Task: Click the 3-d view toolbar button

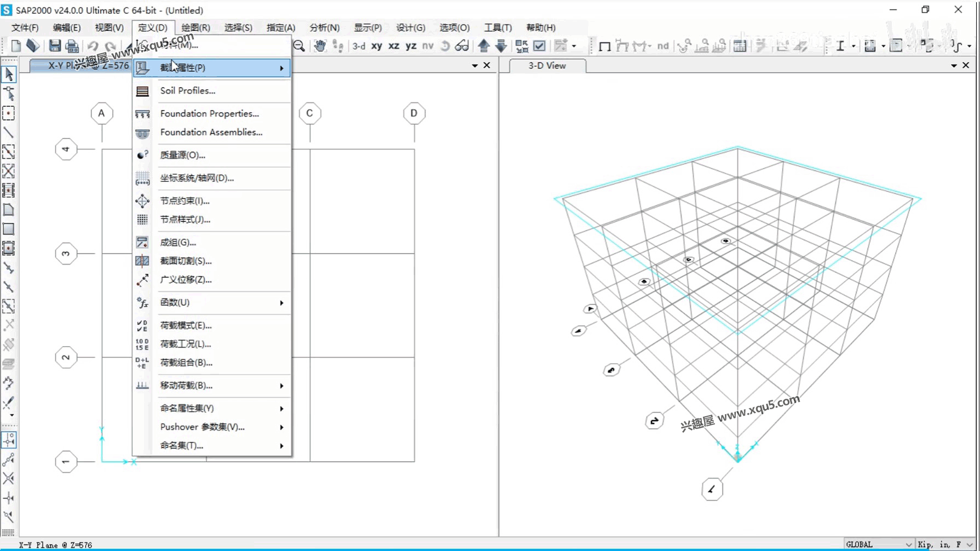Action: pyautogui.click(x=359, y=46)
